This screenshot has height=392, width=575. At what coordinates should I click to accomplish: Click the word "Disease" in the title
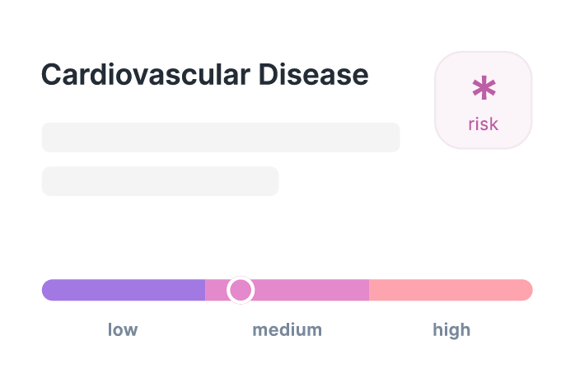(x=314, y=75)
